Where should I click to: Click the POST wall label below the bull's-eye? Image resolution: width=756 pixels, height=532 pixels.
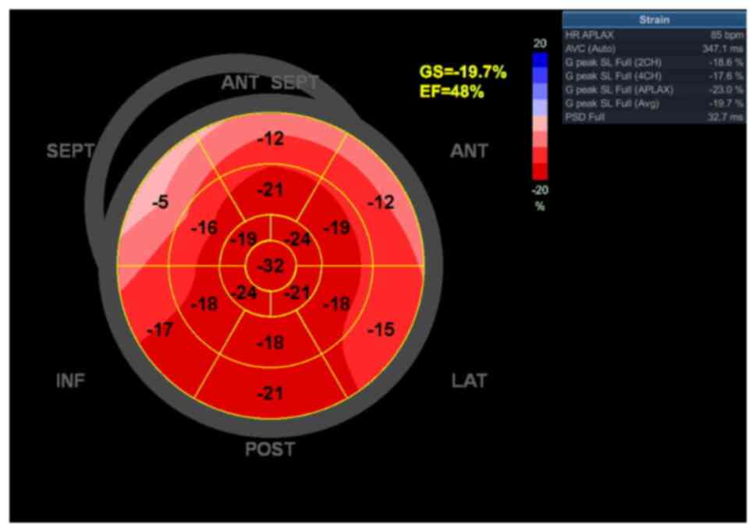click(x=270, y=449)
